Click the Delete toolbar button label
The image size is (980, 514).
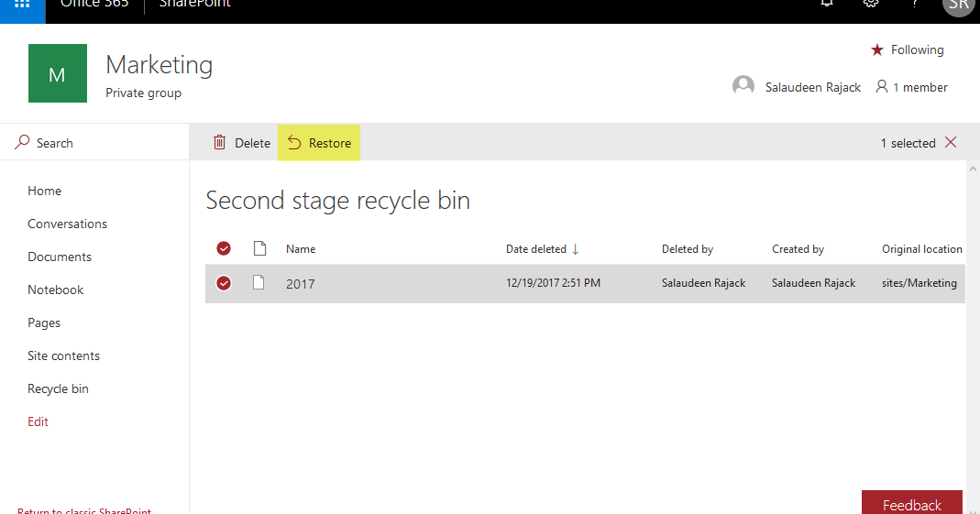(x=252, y=143)
